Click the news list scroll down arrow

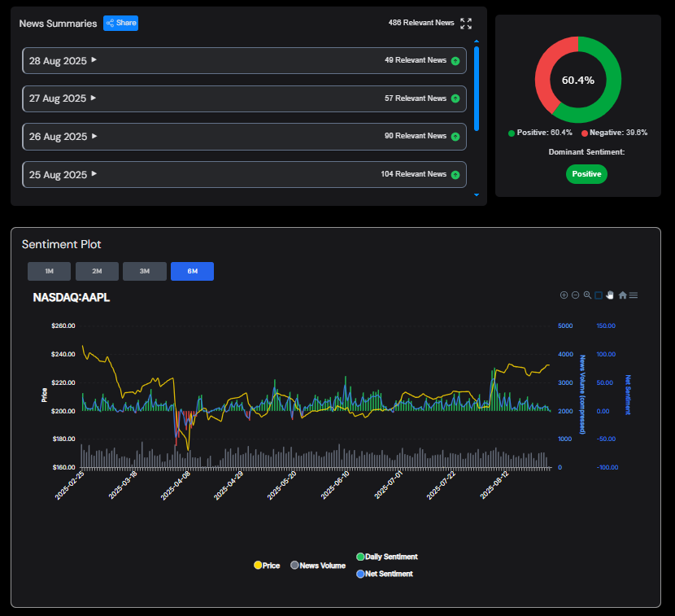[477, 195]
